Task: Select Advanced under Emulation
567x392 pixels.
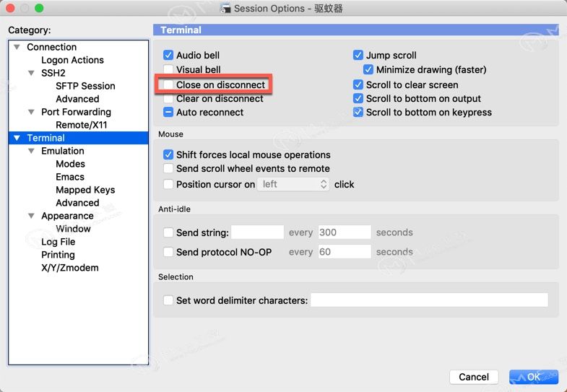Action: [77, 203]
